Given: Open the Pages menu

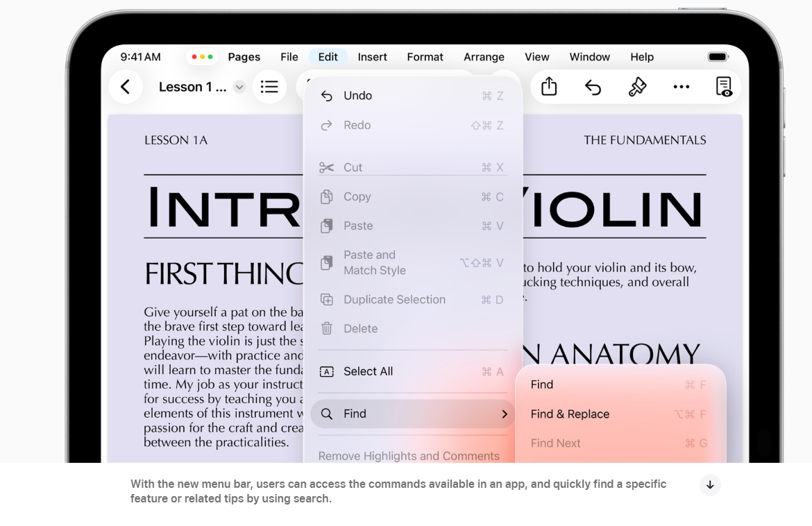Looking at the screenshot, I should coord(244,57).
